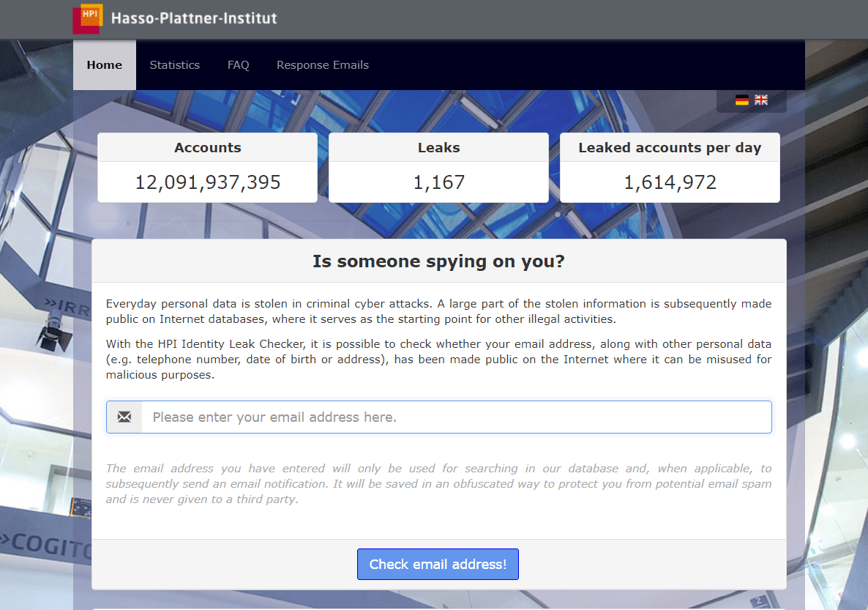Click the Leaked accounts per day header
The height and width of the screenshot is (610, 868).
click(670, 148)
